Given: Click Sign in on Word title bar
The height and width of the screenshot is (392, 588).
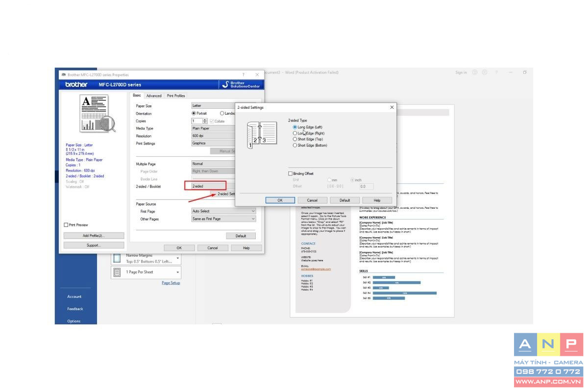Looking at the screenshot, I should click(x=461, y=73).
